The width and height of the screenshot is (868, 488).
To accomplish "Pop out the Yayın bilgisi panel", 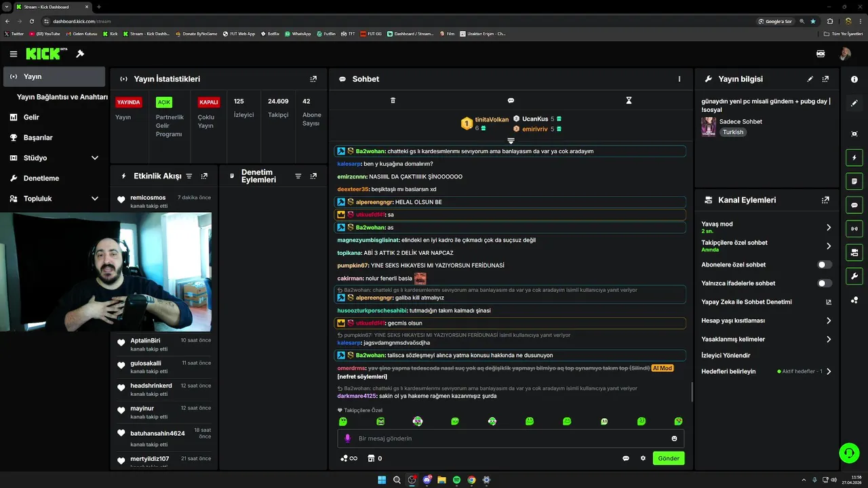I will pos(825,79).
